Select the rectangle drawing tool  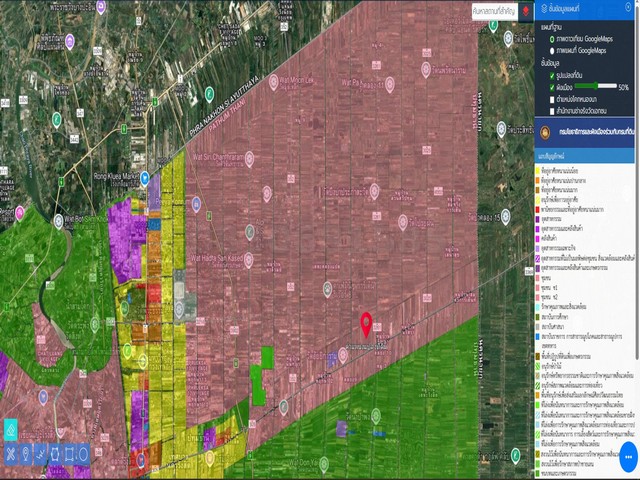[69, 454]
